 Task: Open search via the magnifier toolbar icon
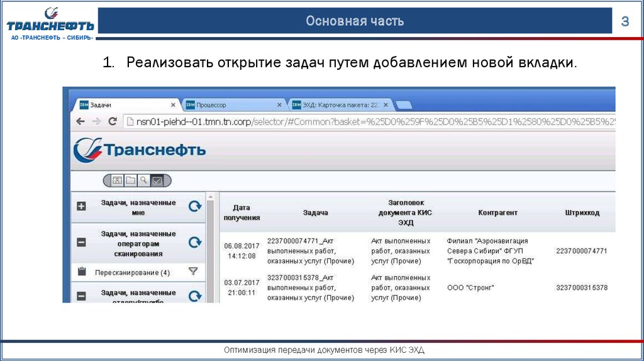(x=144, y=181)
